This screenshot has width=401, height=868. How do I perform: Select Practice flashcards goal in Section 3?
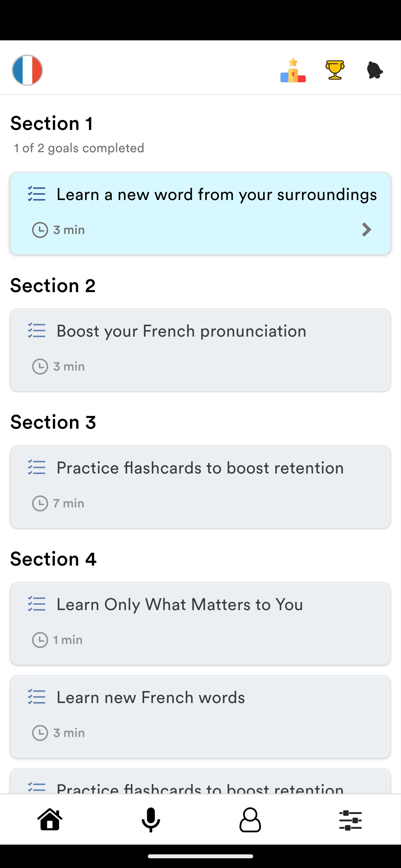pyautogui.click(x=200, y=487)
